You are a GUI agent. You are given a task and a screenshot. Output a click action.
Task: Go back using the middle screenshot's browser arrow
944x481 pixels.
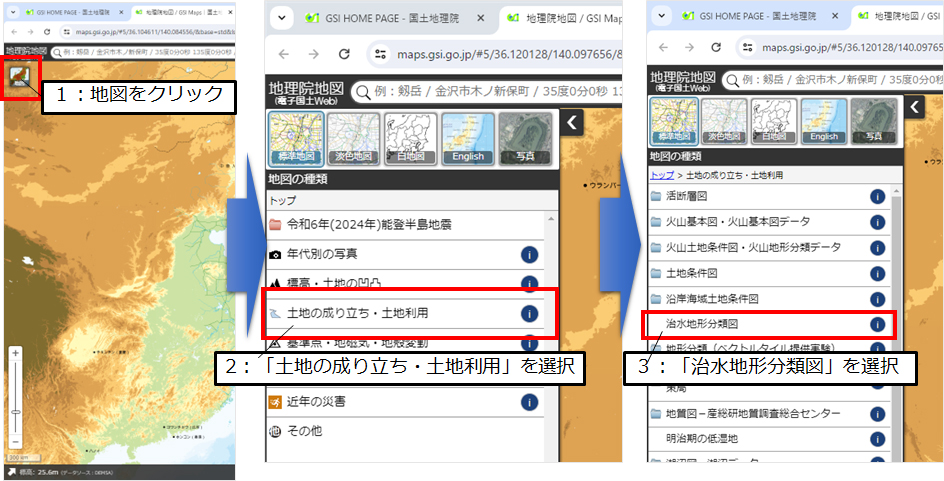coord(284,54)
